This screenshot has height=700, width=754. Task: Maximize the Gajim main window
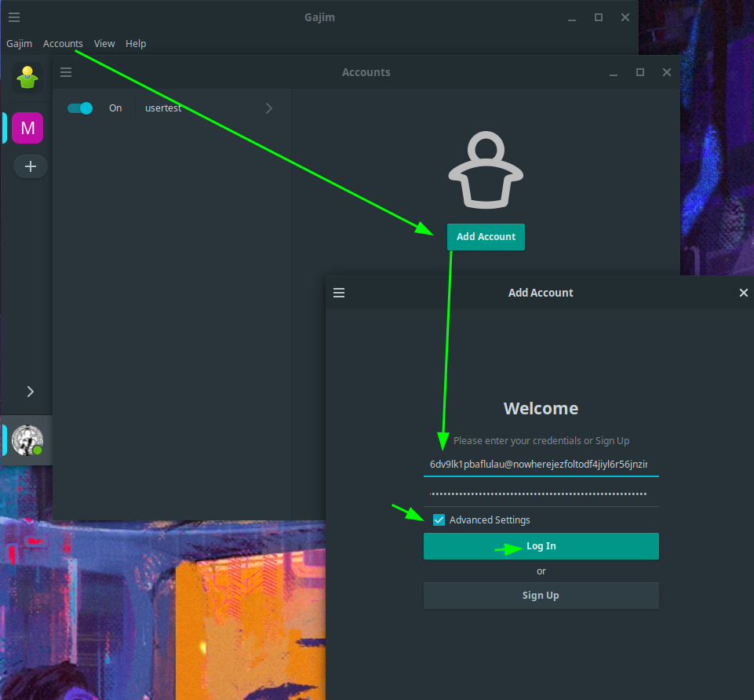(599, 17)
